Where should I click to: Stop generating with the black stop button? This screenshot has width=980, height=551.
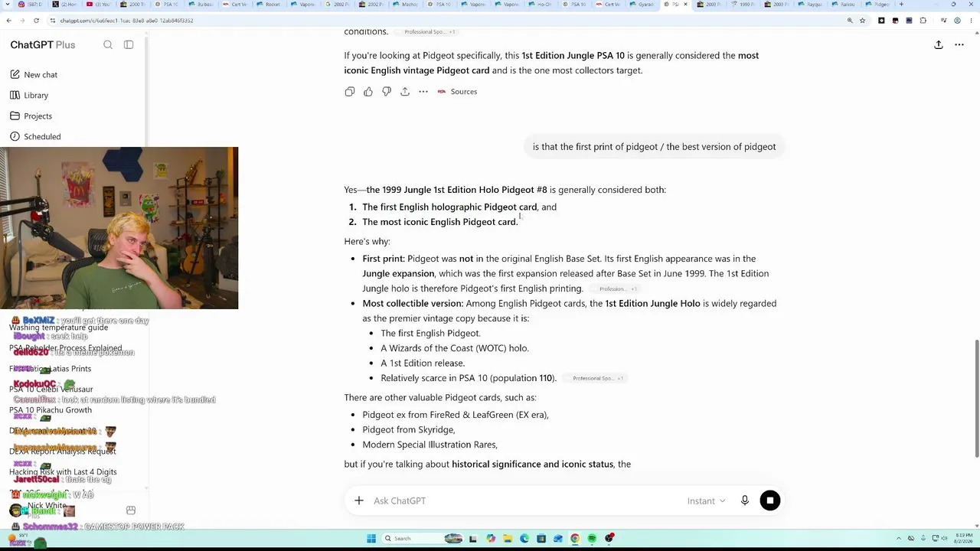(x=770, y=500)
